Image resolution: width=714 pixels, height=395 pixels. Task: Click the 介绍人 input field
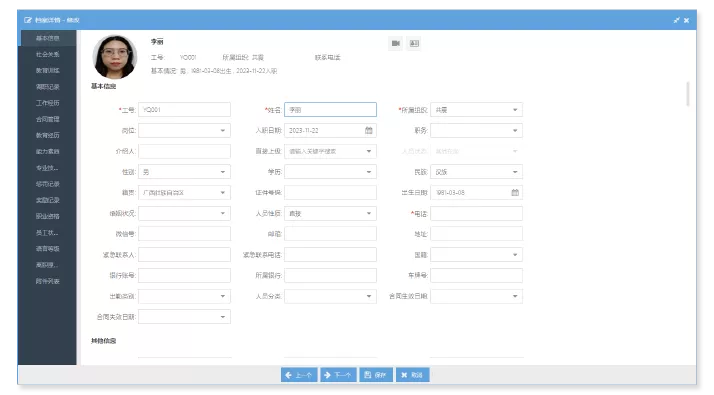[x=184, y=151]
